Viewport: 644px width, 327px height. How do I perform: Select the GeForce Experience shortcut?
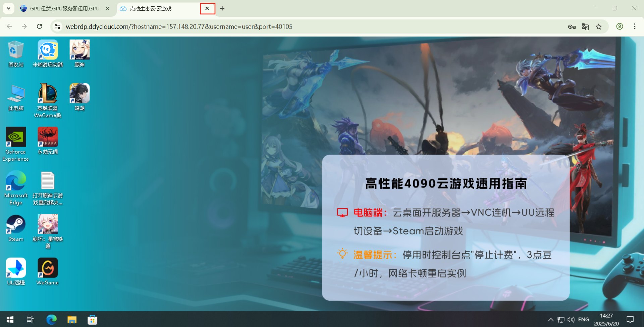click(x=16, y=144)
